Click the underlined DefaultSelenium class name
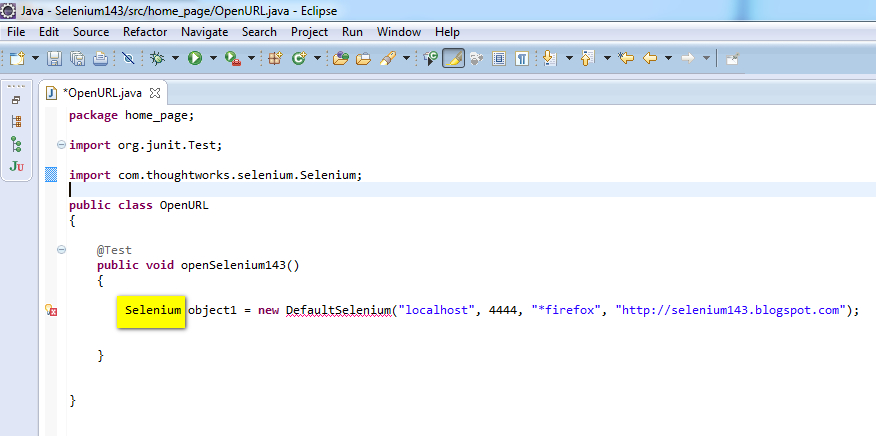 pos(339,310)
